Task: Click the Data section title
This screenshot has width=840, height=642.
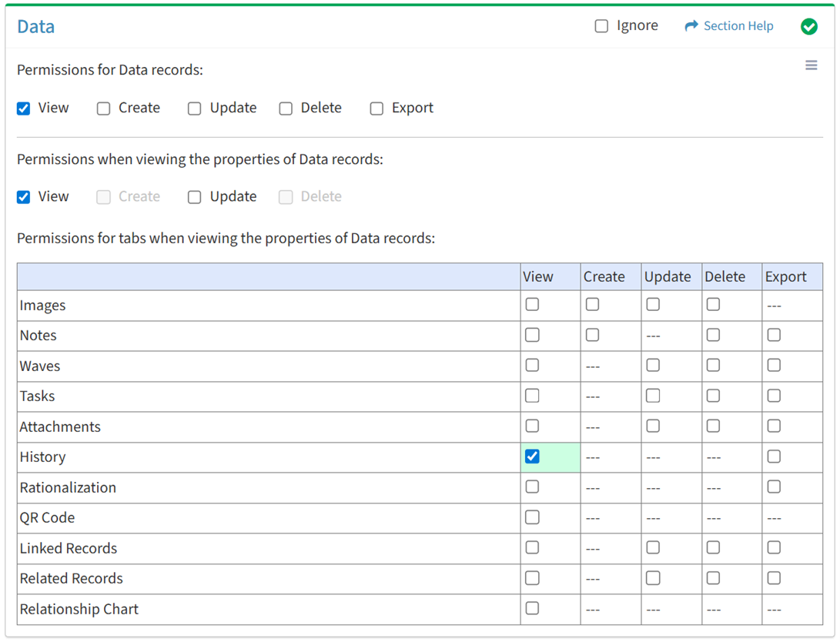Action: 36,27
